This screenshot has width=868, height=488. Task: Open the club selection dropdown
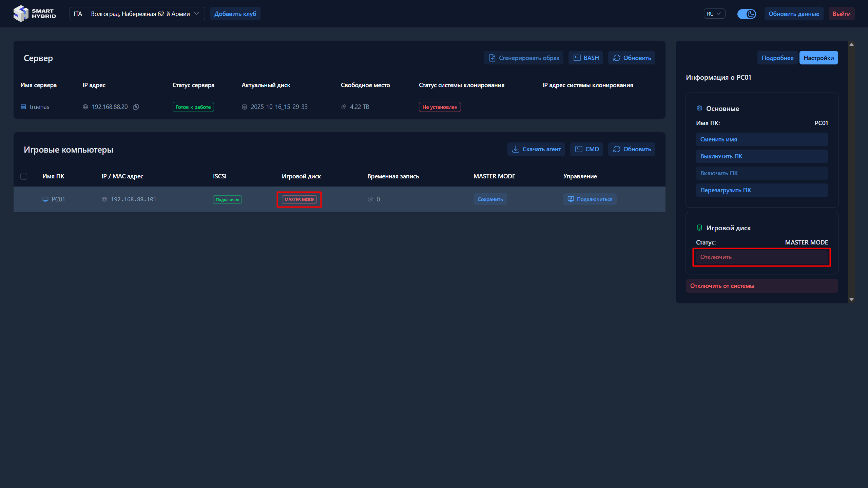click(137, 14)
